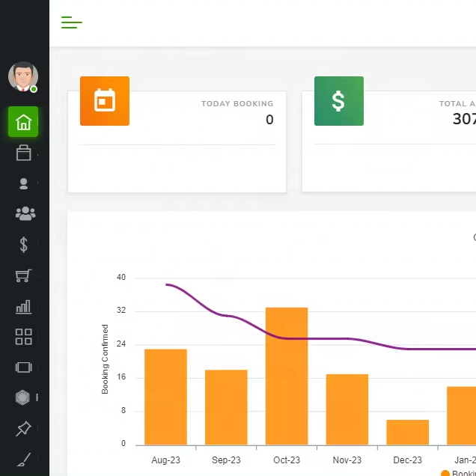Viewport: 476px width, 476px height.
Task: Click the Today Booking count card
Action: click(177, 142)
